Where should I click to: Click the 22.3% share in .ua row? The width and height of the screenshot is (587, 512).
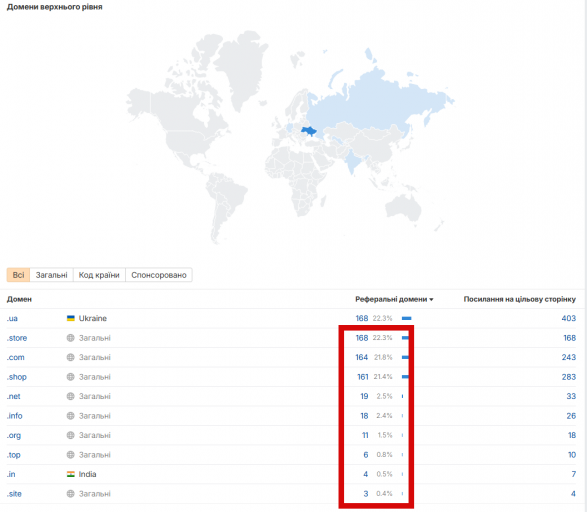pos(382,319)
